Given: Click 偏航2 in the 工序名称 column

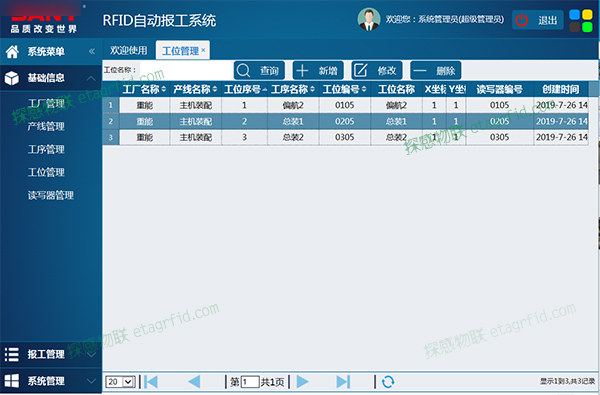Looking at the screenshot, I should tap(293, 105).
